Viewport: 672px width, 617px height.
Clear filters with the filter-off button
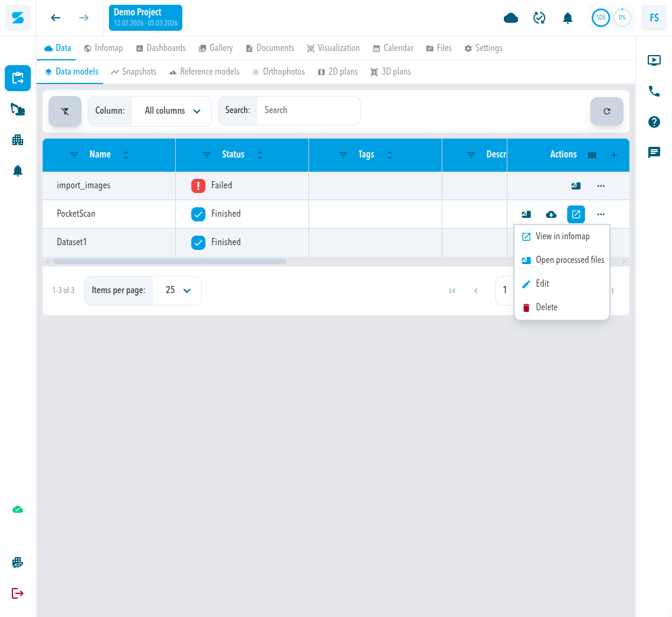point(65,111)
